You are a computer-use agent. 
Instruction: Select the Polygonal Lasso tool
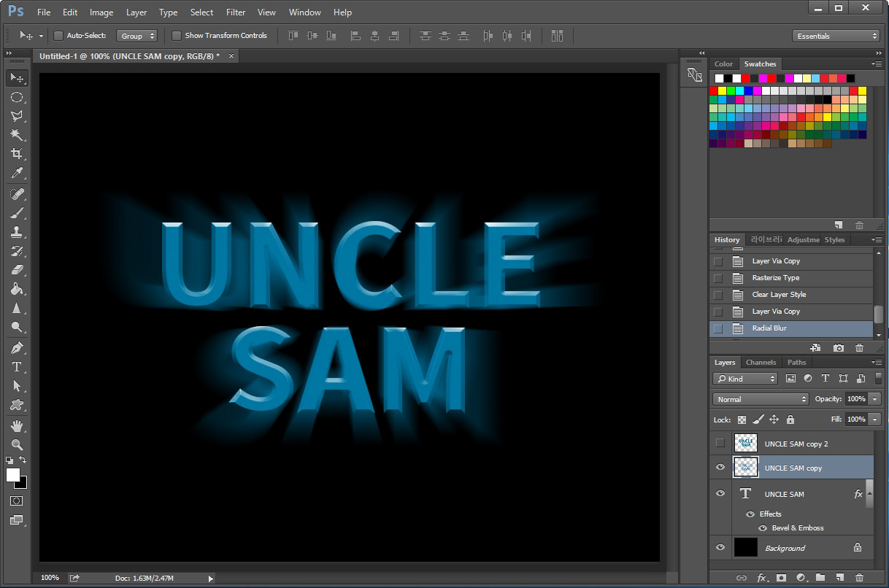click(x=17, y=116)
